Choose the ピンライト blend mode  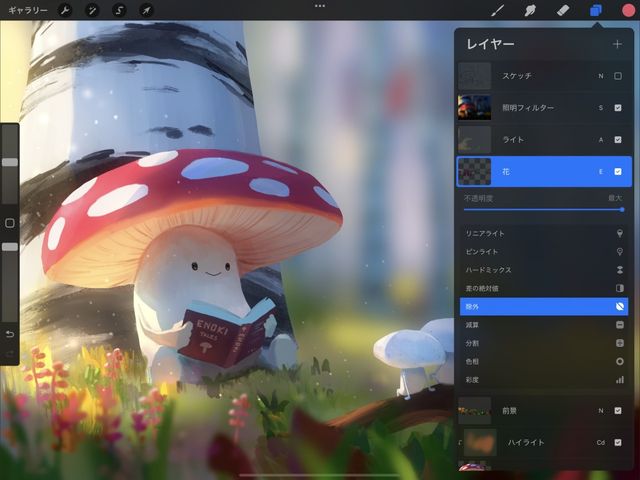pyautogui.click(x=544, y=252)
